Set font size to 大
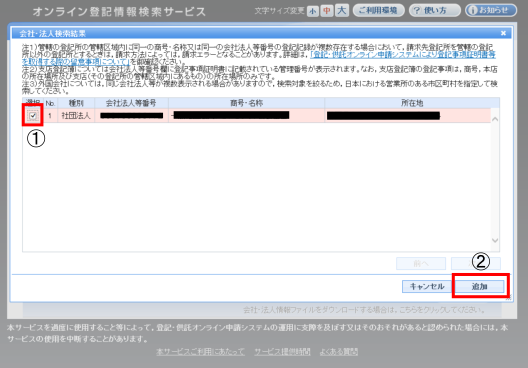 [342, 11]
